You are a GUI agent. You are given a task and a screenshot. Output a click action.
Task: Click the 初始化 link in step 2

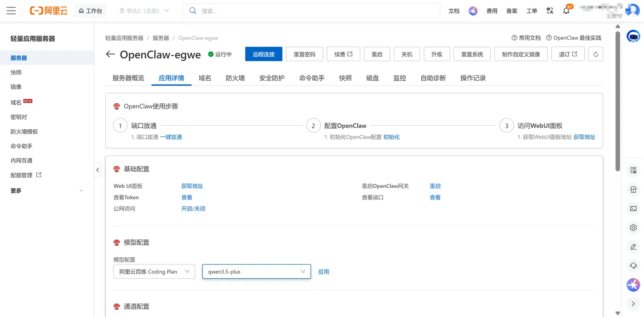tap(391, 137)
